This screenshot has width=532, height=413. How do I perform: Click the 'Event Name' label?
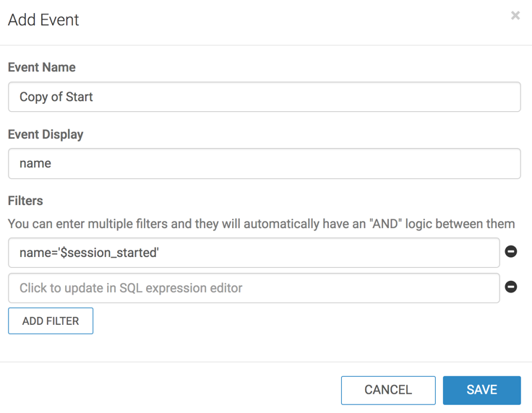coord(42,67)
